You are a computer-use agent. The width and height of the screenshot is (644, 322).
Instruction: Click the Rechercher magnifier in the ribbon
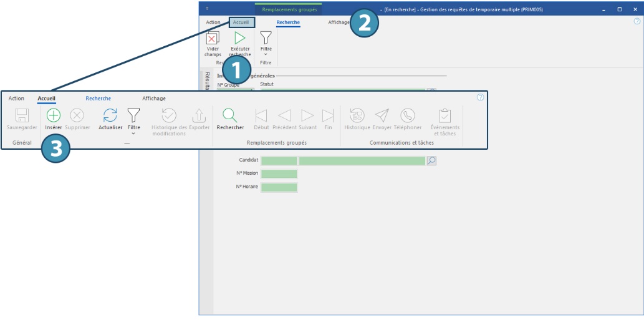230,115
